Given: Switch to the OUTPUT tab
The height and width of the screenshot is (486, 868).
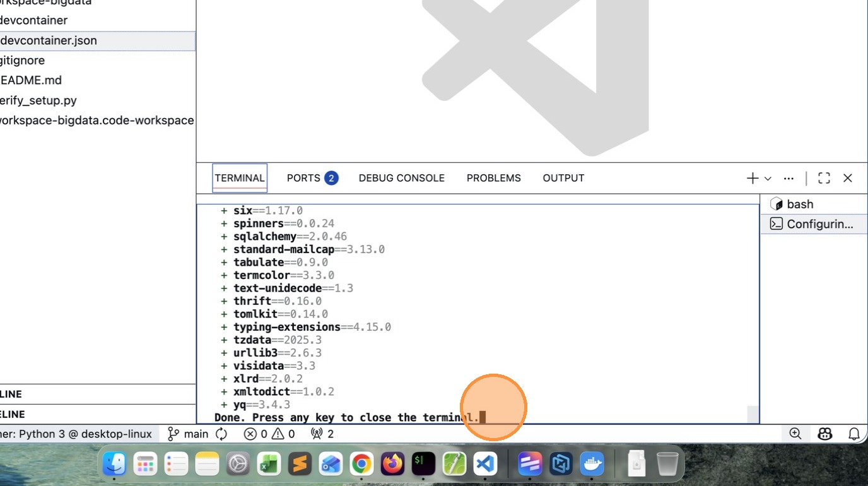Looking at the screenshot, I should tap(563, 178).
